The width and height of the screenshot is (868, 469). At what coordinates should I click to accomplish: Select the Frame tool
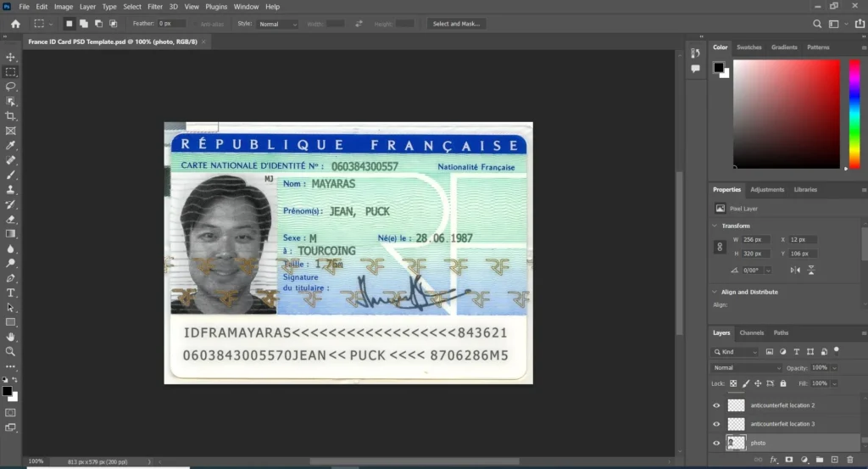coord(10,131)
